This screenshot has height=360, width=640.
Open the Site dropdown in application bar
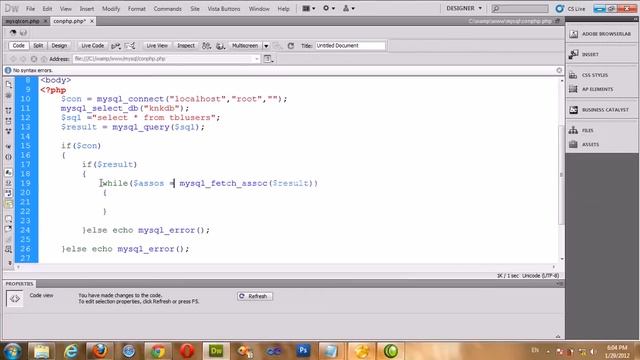tap(349, 8)
